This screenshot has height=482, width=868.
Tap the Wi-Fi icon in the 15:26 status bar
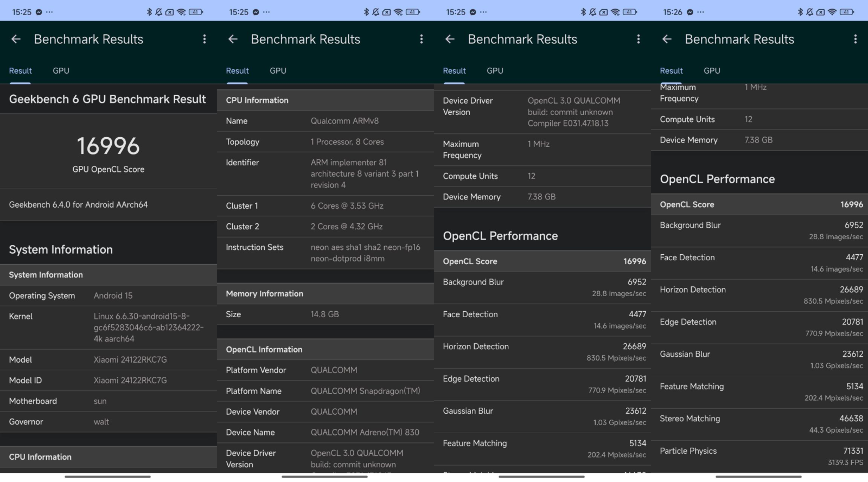[x=832, y=12]
